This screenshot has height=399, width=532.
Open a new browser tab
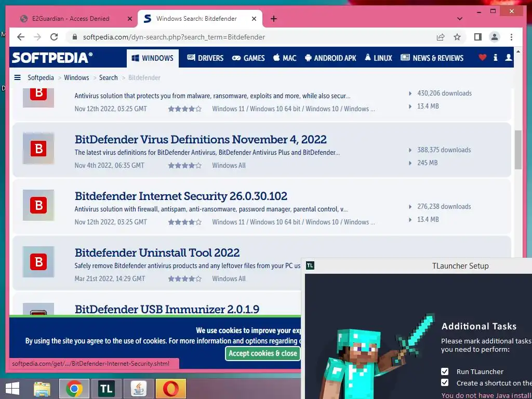point(274,19)
